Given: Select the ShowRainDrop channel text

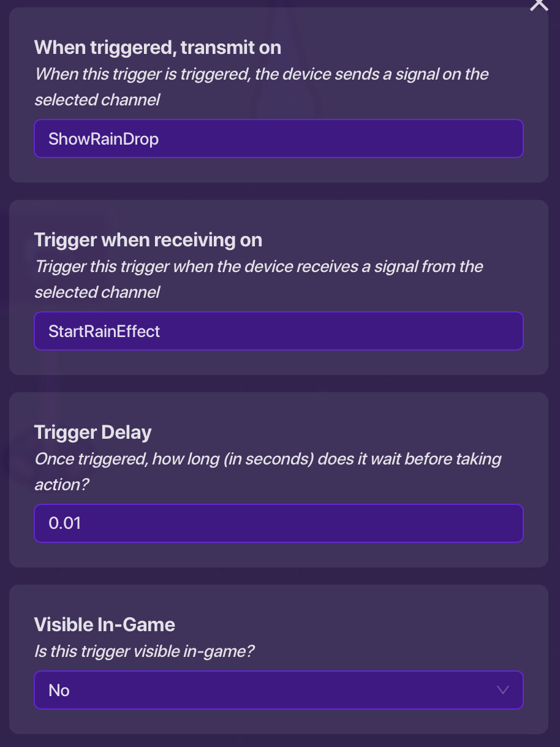Looking at the screenshot, I should point(104,139).
